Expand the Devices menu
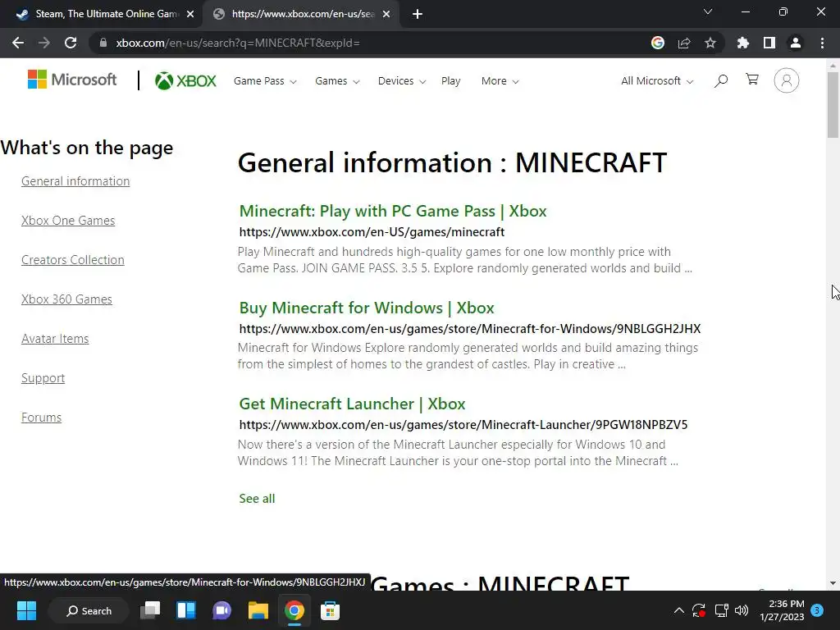This screenshot has width=840, height=630. point(402,81)
